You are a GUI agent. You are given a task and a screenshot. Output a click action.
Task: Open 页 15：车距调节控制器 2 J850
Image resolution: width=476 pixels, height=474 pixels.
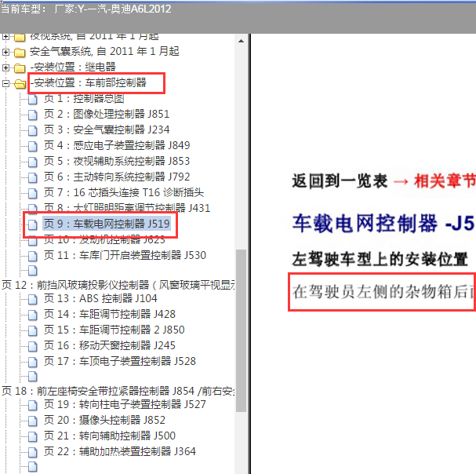point(114,330)
